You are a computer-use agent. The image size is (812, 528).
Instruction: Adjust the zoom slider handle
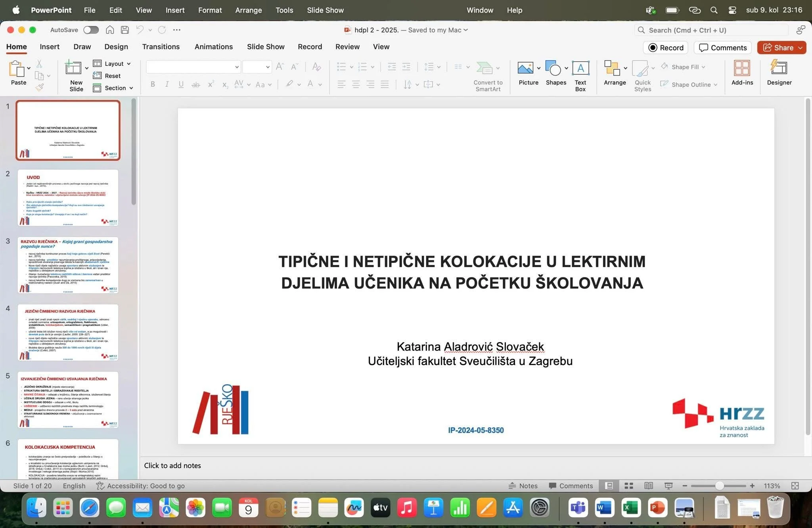[x=719, y=486]
